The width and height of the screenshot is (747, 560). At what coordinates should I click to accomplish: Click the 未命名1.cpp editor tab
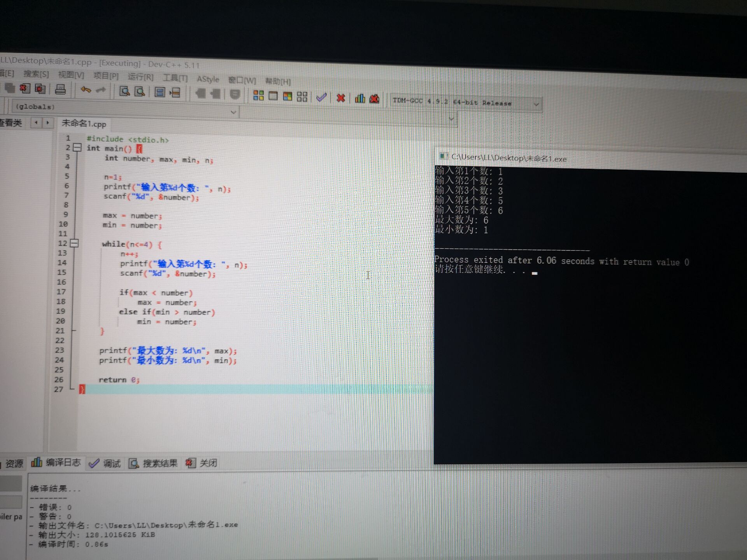pos(84,124)
